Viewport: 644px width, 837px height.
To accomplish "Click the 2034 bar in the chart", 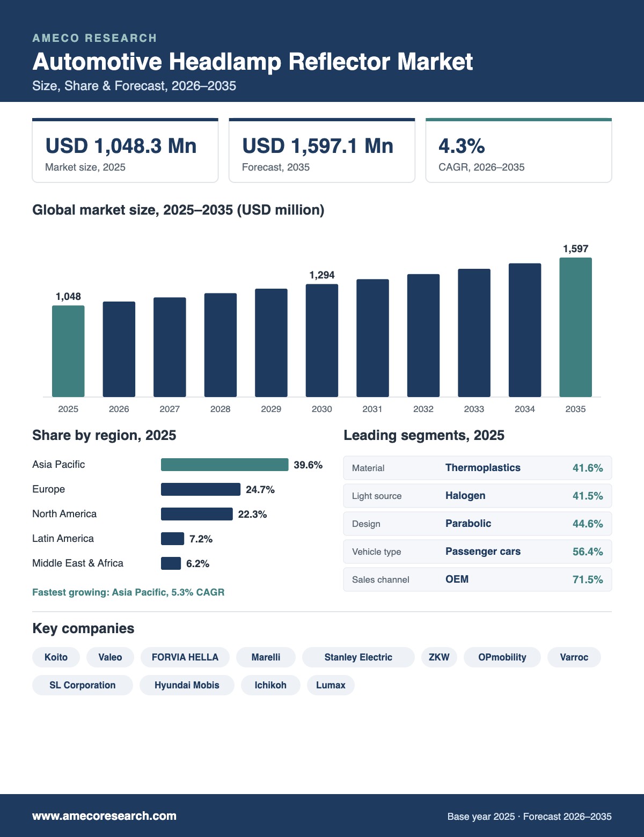I will [x=525, y=330].
